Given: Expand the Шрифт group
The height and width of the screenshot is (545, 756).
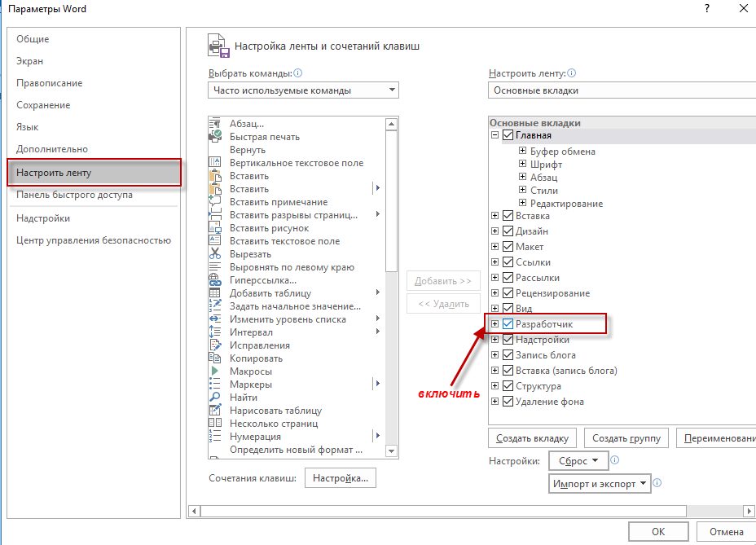Looking at the screenshot, I should [x=523, y=164].
